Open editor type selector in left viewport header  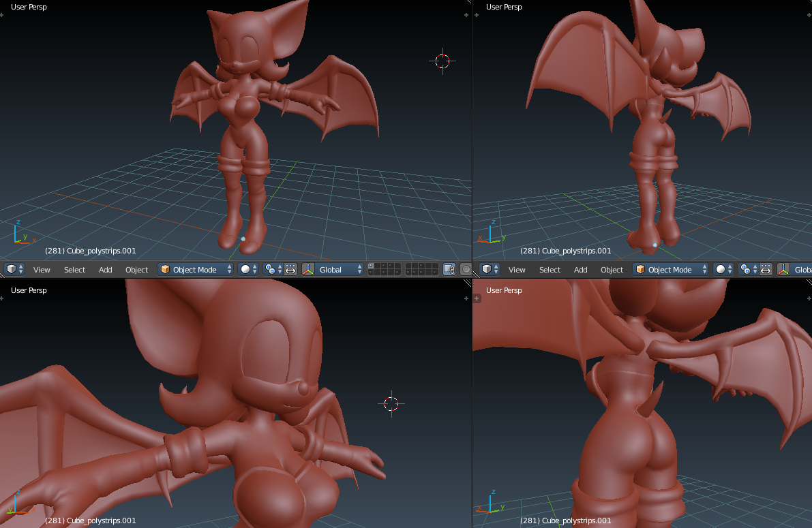(x=14, y=269)
